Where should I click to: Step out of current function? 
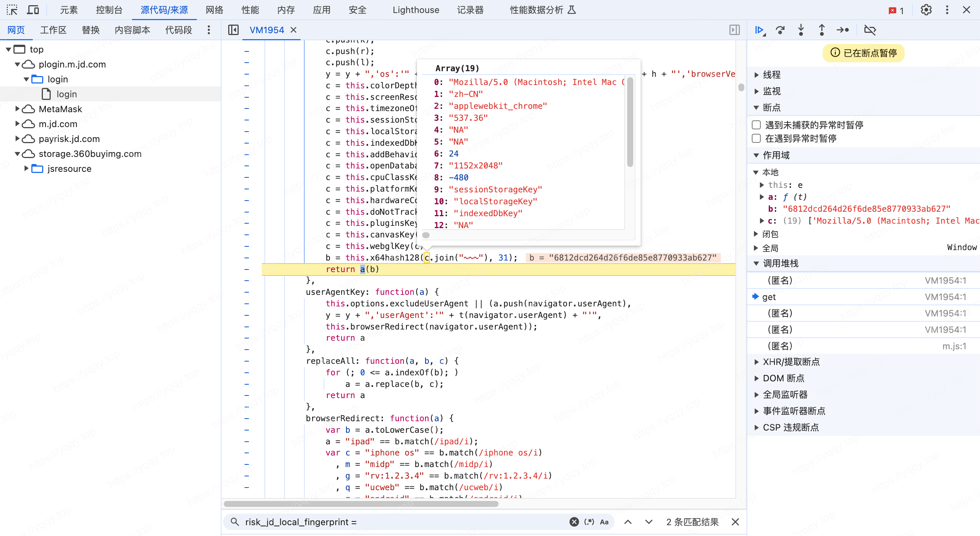click(822, 30)
